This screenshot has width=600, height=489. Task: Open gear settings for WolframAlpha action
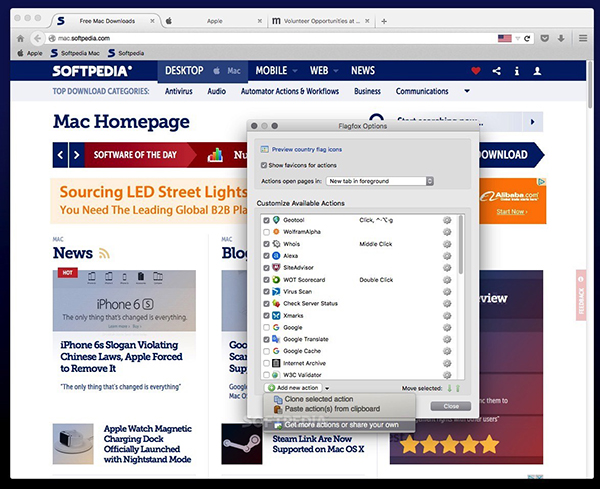coord(447,232)
